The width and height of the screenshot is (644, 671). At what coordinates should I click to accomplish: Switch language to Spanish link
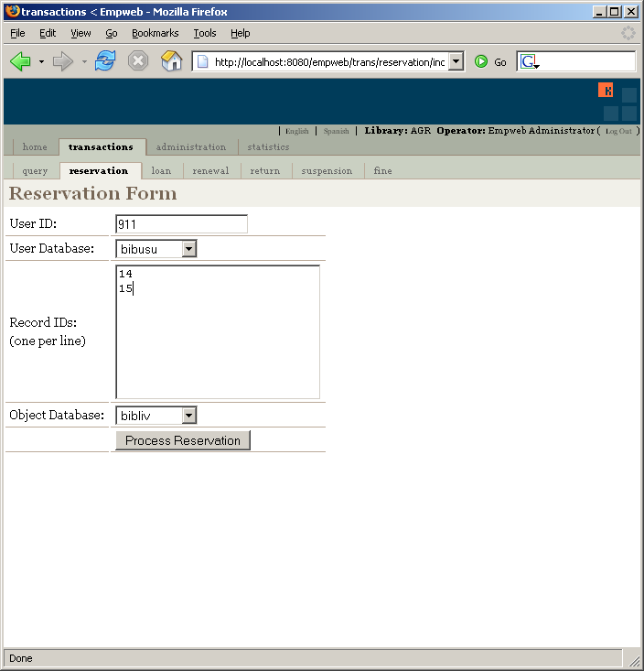click(336, 131)
